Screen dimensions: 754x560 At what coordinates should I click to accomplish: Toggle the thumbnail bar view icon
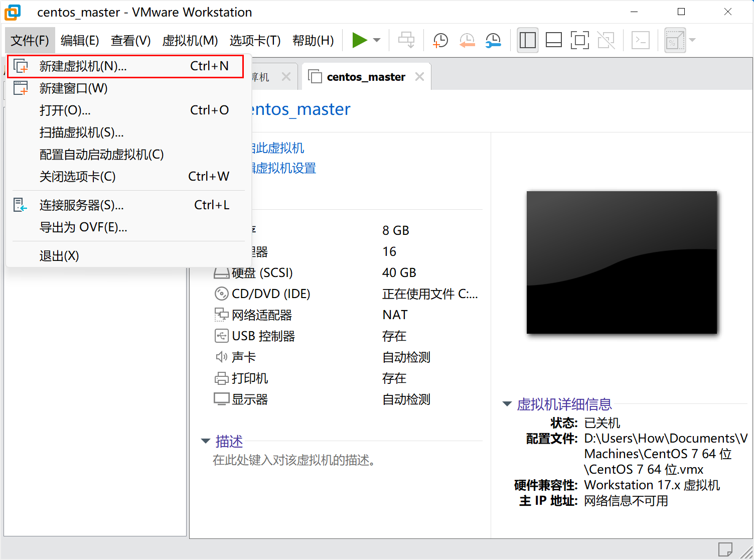click(x=554, y=40)
